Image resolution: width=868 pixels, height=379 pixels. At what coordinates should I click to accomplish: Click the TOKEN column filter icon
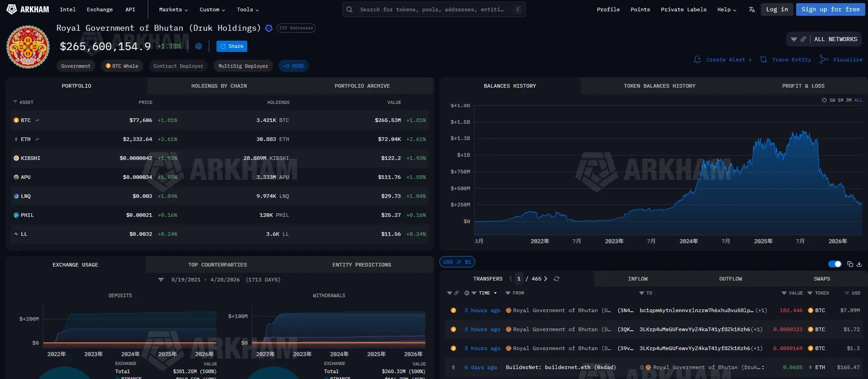tap(810, 293)
